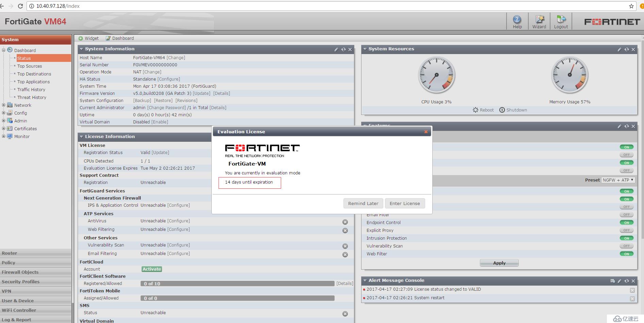Toggle the first ON feature switch under Features header
The image size is (644, 323).
coord(627,147)
